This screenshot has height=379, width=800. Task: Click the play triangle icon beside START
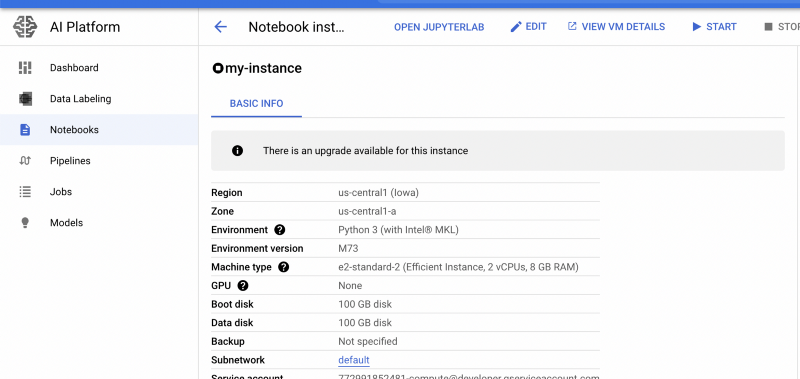(x=696, y=27)
